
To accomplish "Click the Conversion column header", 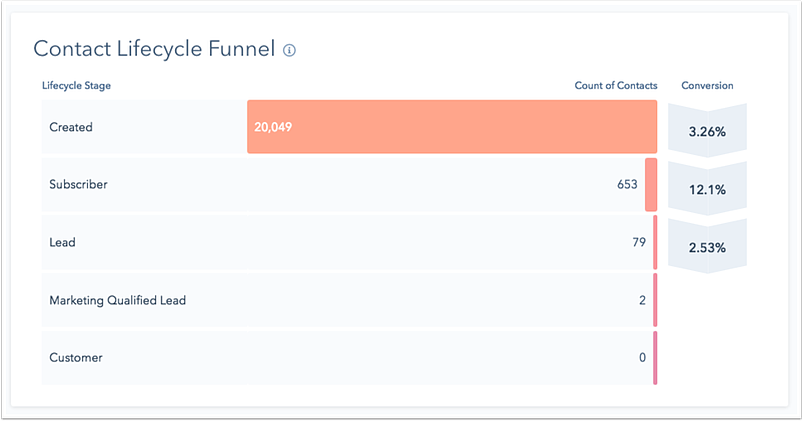I will click(x=707, y=86).
